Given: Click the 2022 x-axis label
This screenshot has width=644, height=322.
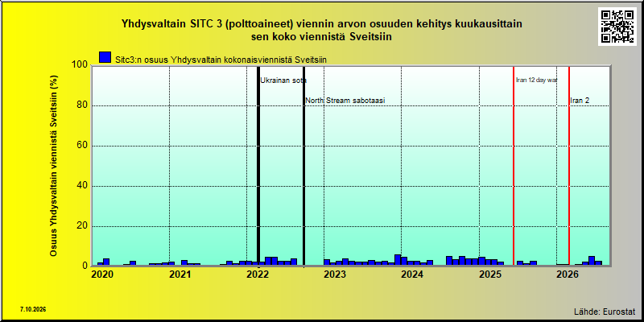Looking at the screenshot, I should [x=257, y=274].
